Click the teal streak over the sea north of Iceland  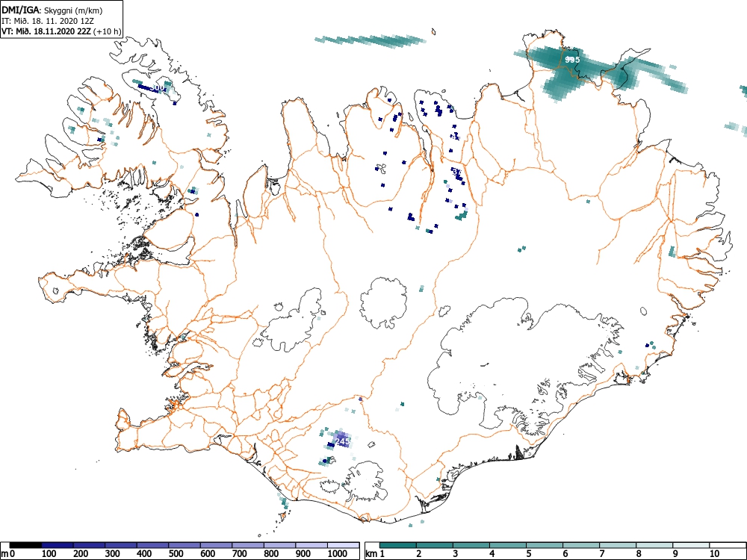371,41
